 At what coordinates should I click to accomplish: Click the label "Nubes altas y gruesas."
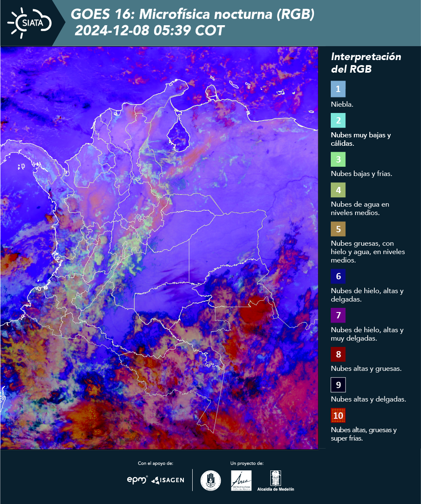pyautogui.click(x=366, y=369)
